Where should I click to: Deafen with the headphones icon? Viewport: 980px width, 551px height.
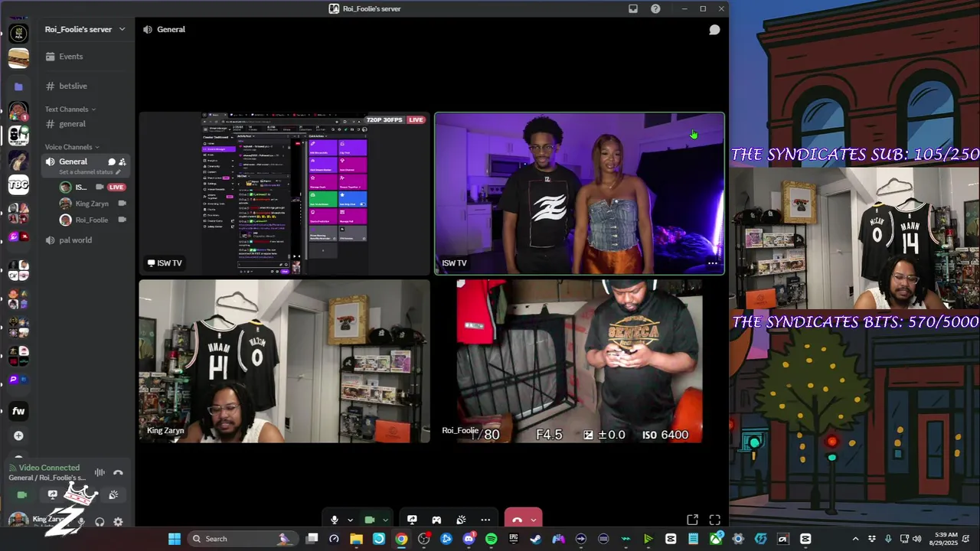point(100,522)
